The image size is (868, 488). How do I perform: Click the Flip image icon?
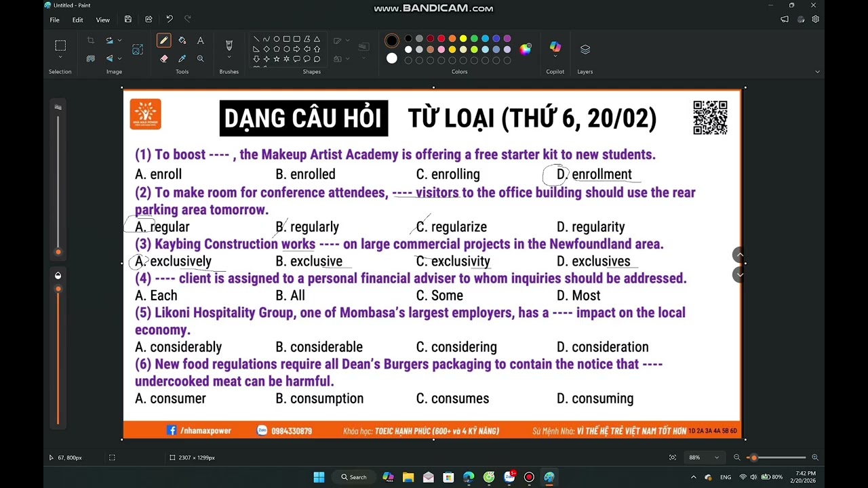(x=108, y=59)
